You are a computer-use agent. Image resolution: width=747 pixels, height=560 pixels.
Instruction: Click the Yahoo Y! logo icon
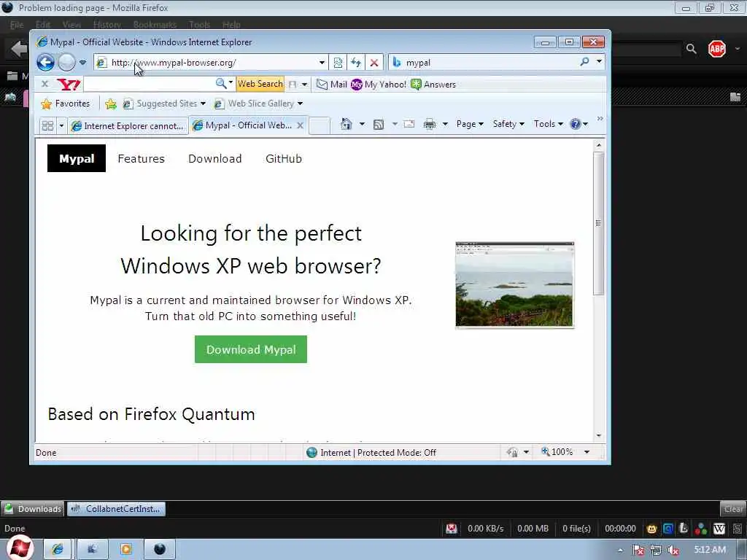coord(69,85)
